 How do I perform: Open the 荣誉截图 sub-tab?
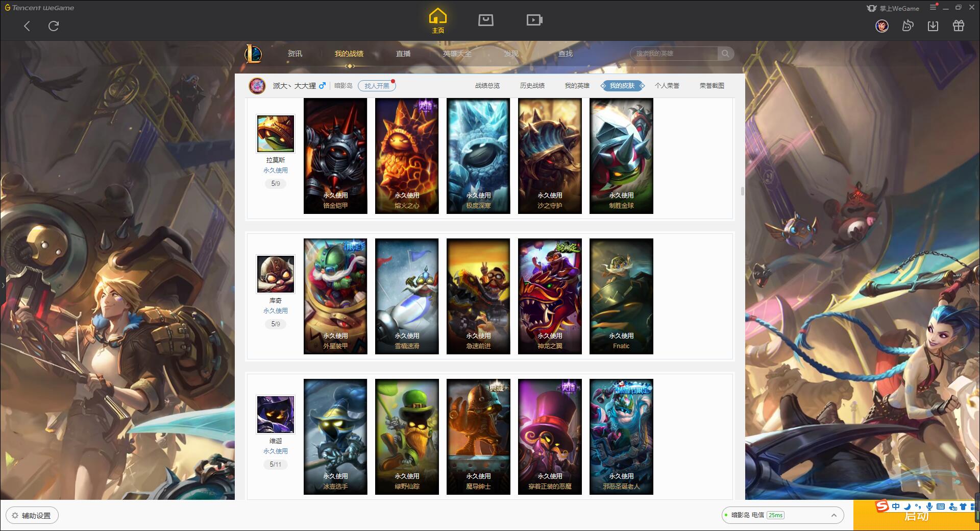coord(712,86)
